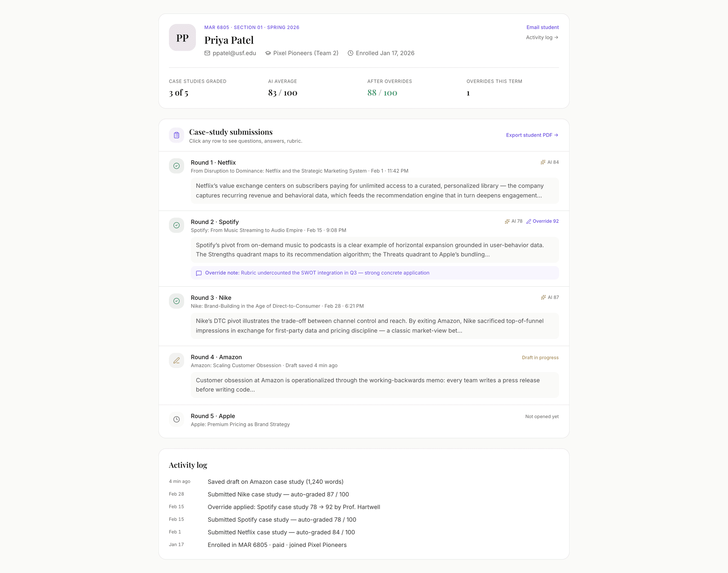Click the Submitted Nike case study log entry
This screenshot has height=573, width=728.
[278, 494]
